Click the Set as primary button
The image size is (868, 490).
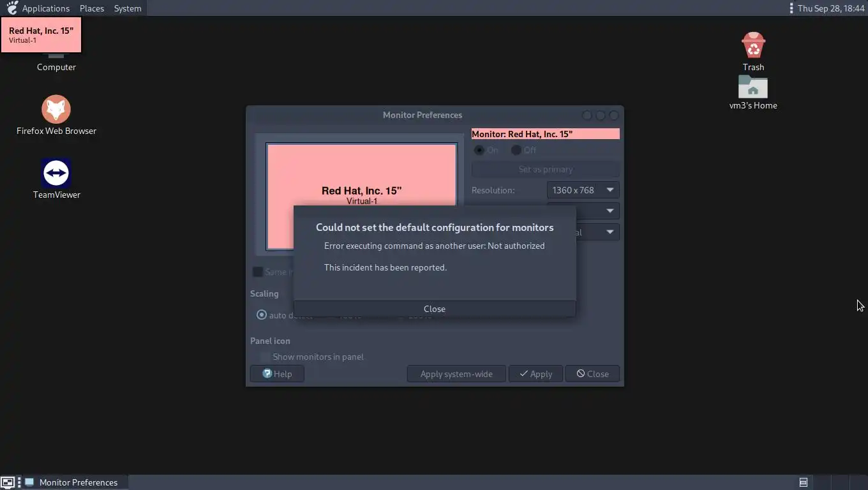(x=546, y=169)
